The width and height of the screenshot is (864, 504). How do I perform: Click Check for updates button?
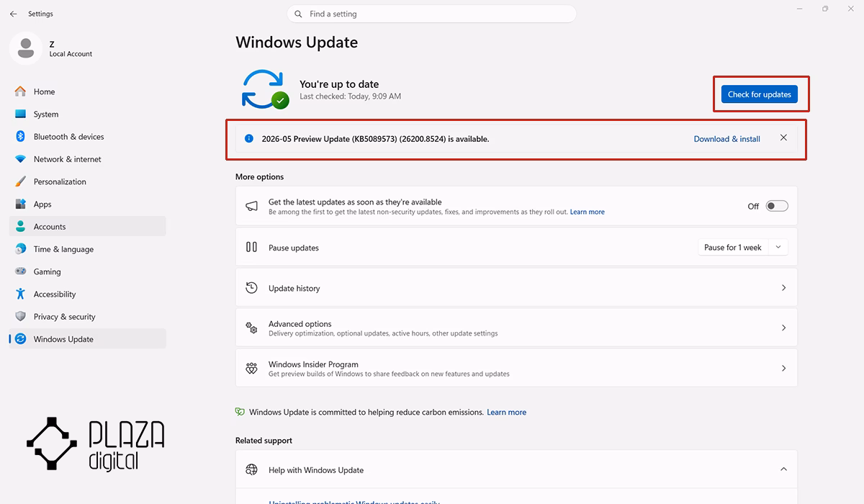(x=760, y=94)
